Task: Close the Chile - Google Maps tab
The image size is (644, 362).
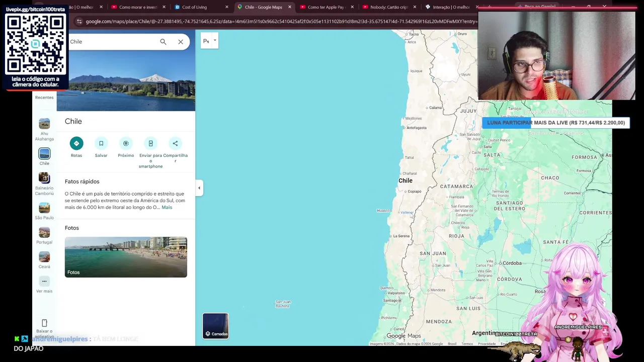Action: pyautogui.click(x=290, y=7)
